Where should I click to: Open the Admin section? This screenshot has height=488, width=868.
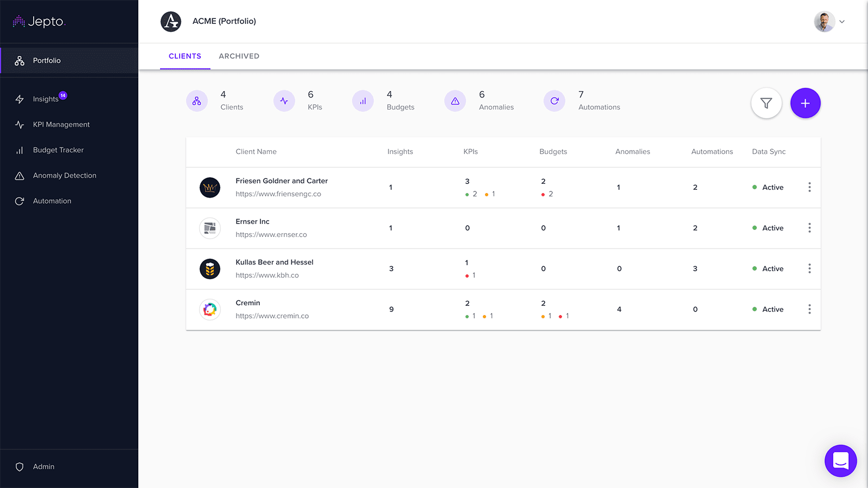click(x=43, y=466)
